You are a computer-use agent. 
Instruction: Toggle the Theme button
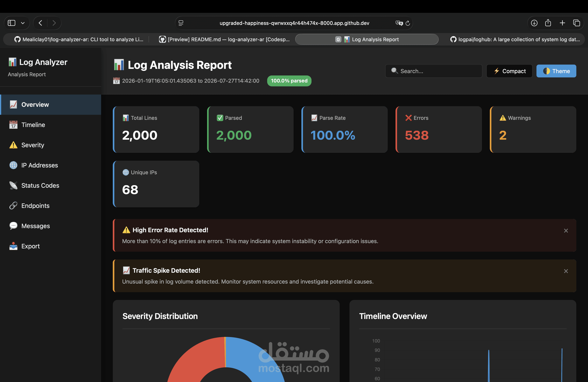click(x=556, y=71)
